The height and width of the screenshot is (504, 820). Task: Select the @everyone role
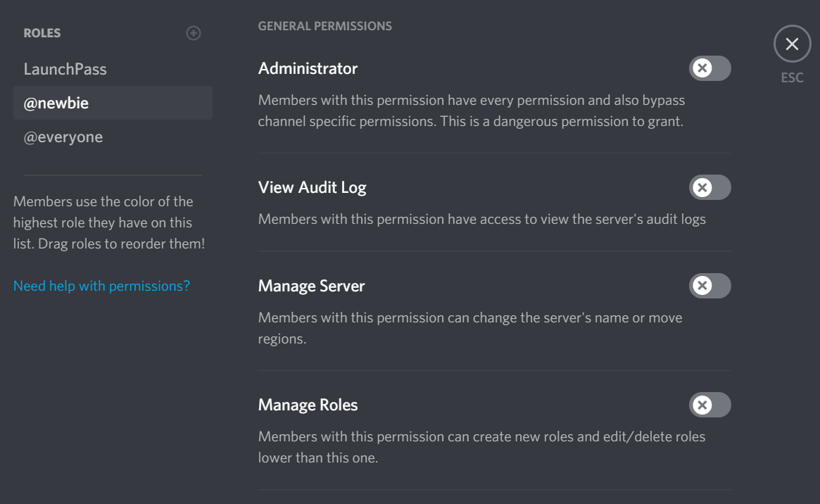63,137
